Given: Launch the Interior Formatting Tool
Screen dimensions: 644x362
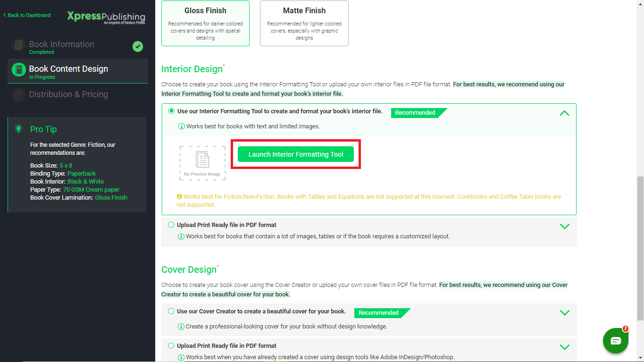Looking at the screenshot, I should [x=296, y=154].
